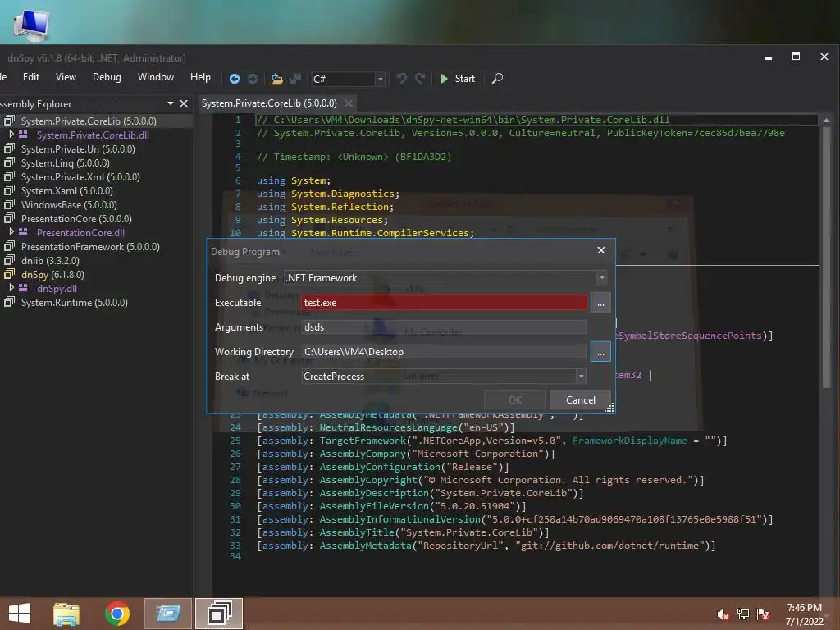Select dnlib (3.3.2.0) assembly

pyautogui.click(x=50, y=260)
